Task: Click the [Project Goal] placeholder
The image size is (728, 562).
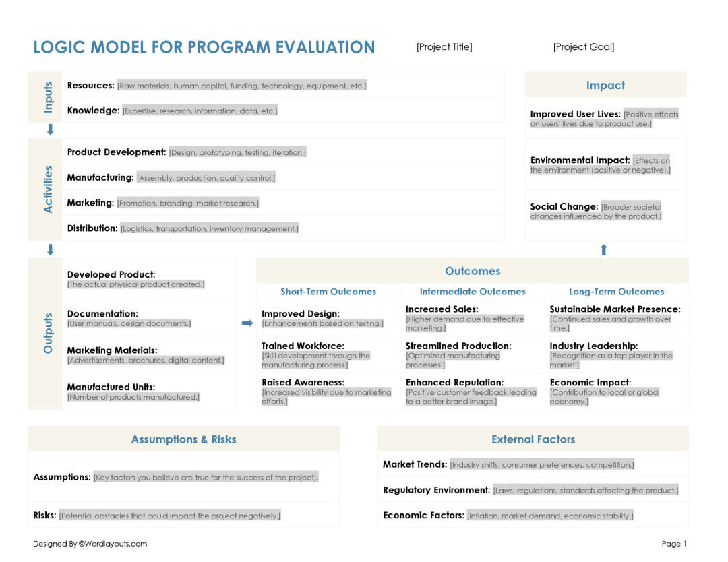Action: 584,47
